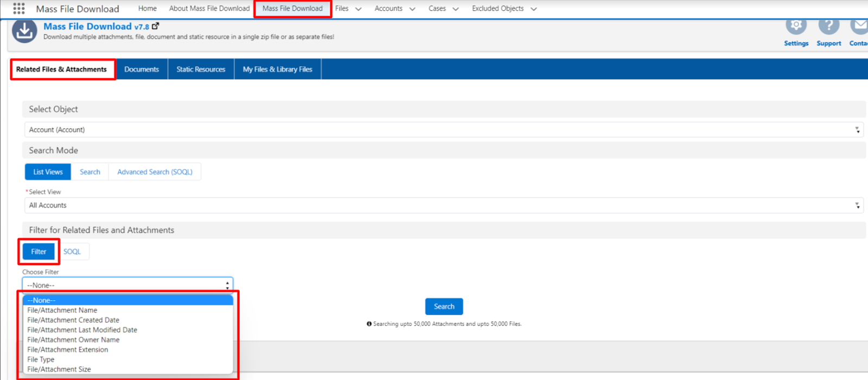Expand the Files nav chevron
This screenshot has height=380, width=868.
(x=358, y=9)
